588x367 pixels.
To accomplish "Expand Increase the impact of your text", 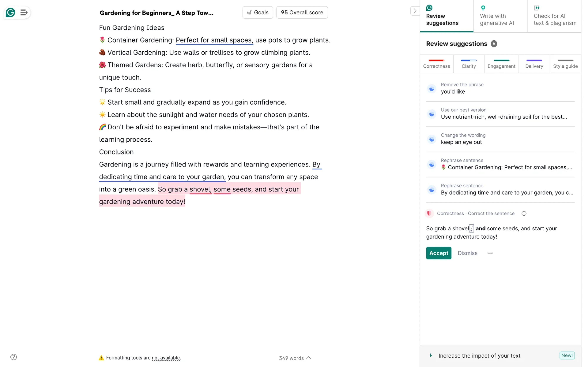I will point(479,355).
